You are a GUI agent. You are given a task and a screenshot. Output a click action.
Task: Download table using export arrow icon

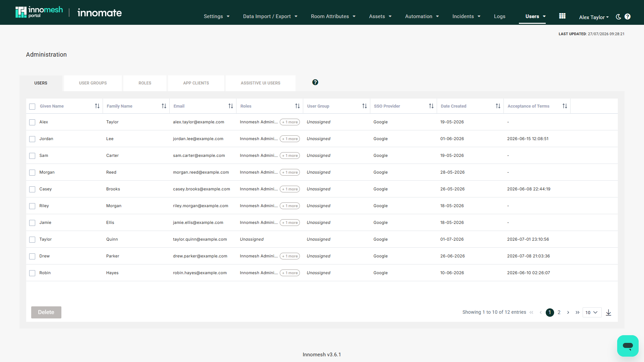(609, 313)
